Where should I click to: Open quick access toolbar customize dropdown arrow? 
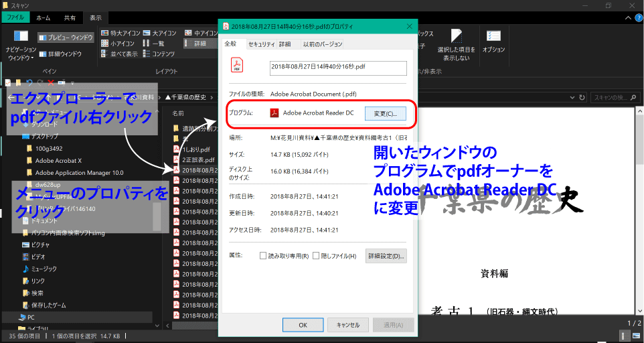click(x=72, y=83)
